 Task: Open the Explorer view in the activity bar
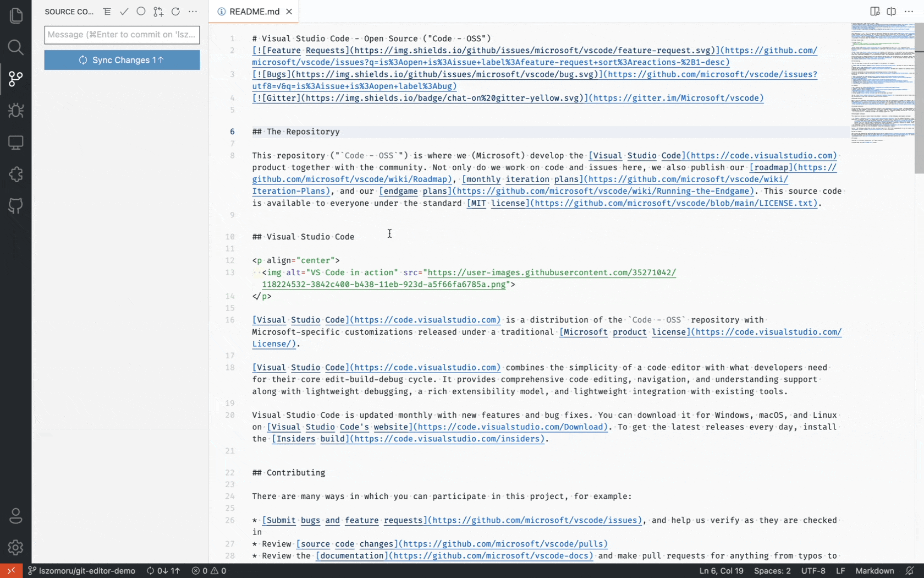click(x=15, y=15)
